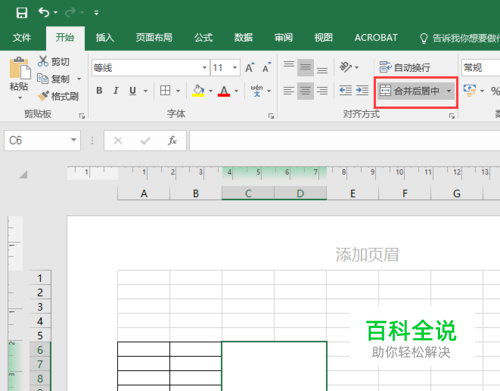The width and height of the screenshot is (500, 391).
Task: Click the C6 name box
Action: coord(36,140)
